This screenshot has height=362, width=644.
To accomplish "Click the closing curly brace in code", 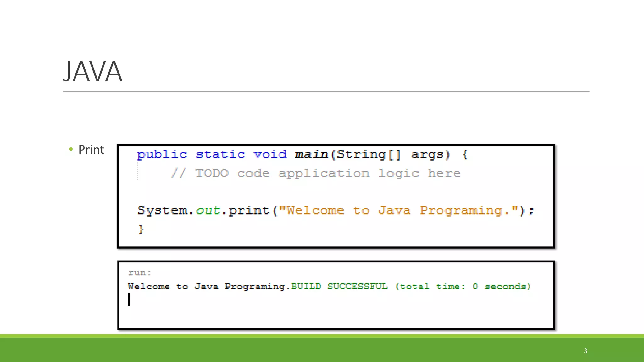I will coord(141,229).
